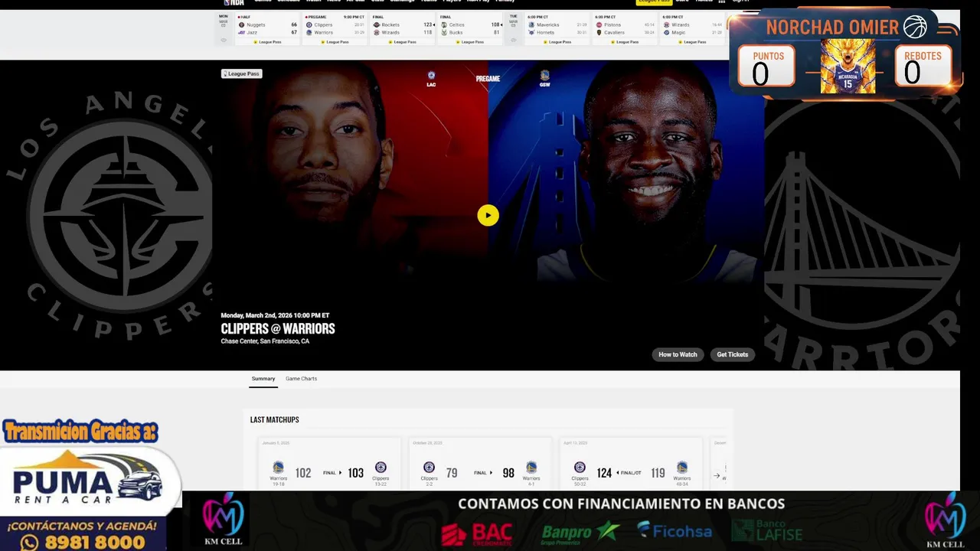Click the Get Tickets button
Image resolution: width=980 pixels, height=551 pixels.
(x=732, y=354)
